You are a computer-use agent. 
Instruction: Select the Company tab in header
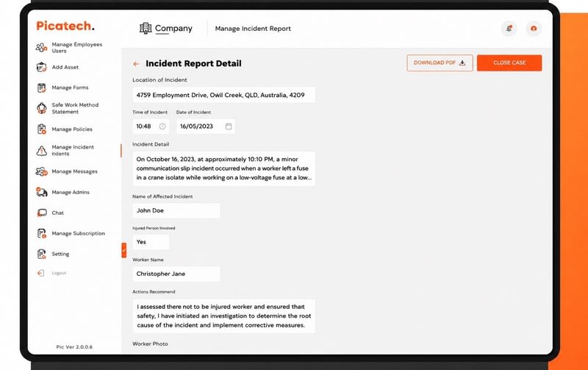166,29
